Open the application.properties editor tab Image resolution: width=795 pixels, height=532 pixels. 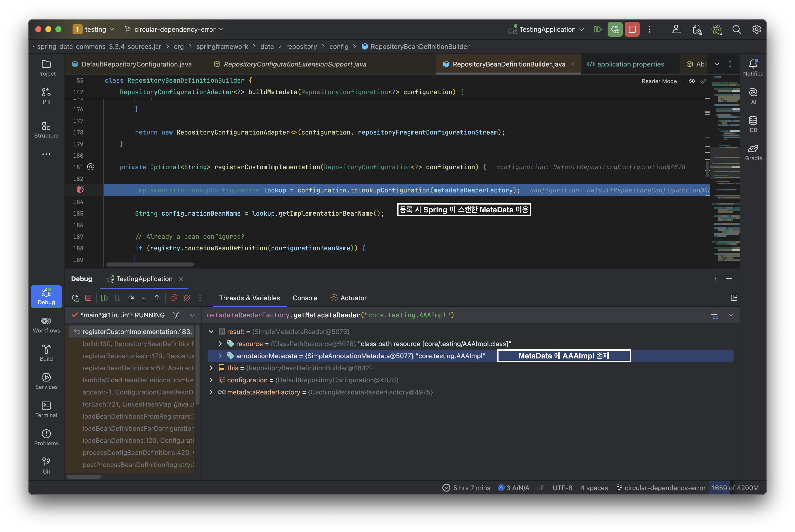pos(630,64)
